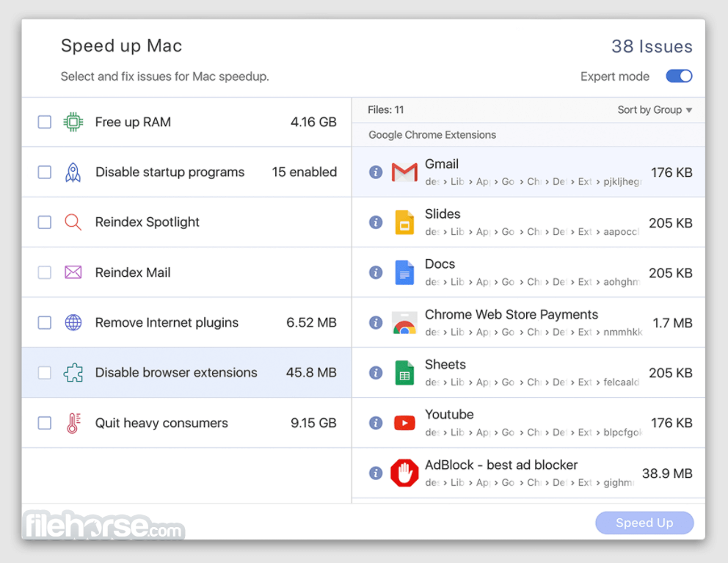Check the Free up RAM checkbox
This screenshot has height=563, width=728.
pos(45,122)
